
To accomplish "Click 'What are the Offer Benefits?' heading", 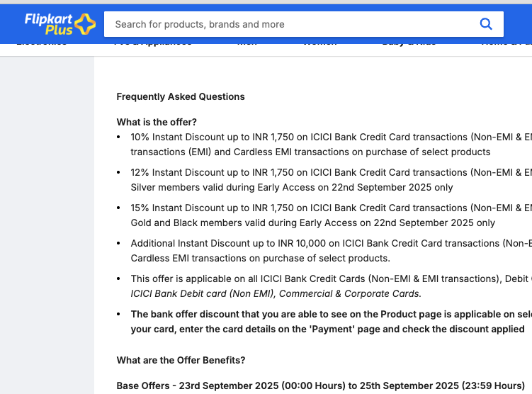I will point(181,360).
